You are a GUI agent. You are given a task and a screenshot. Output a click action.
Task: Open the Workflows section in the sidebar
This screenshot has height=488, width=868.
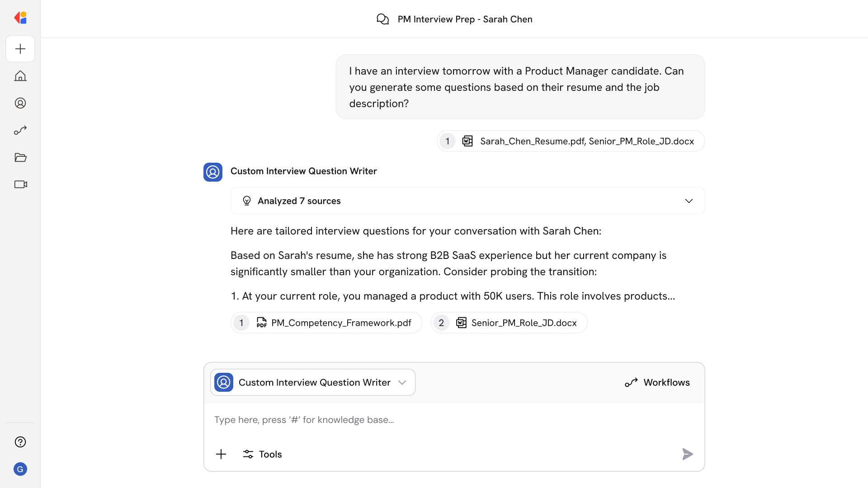click(20, 130)
